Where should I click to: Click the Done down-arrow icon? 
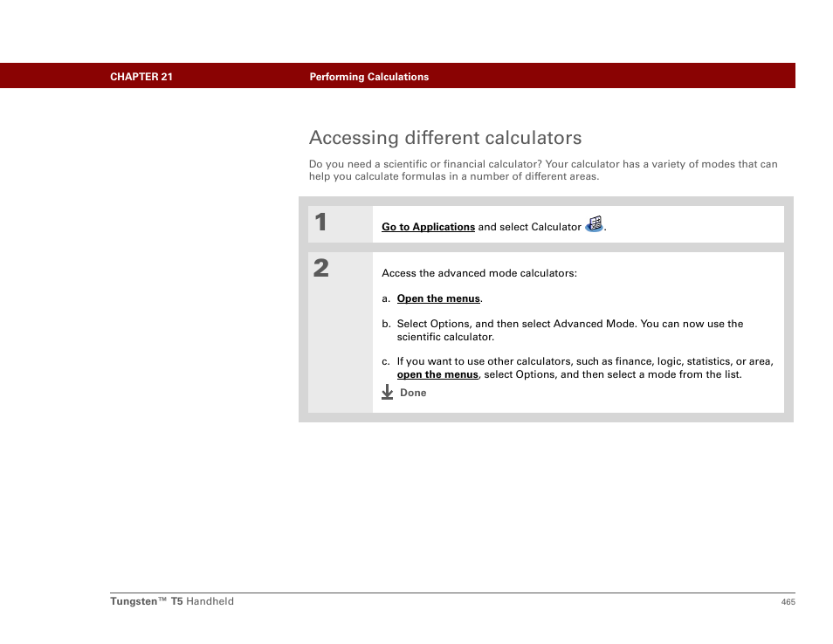[388, 393]
